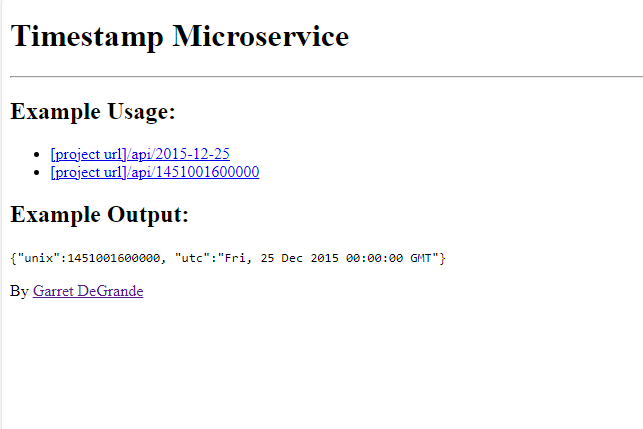Click the bullet before the 2015-12-25 link
The width and height of the screenshot is (643, 429).
pyautogui.click(x=36, y=155)
